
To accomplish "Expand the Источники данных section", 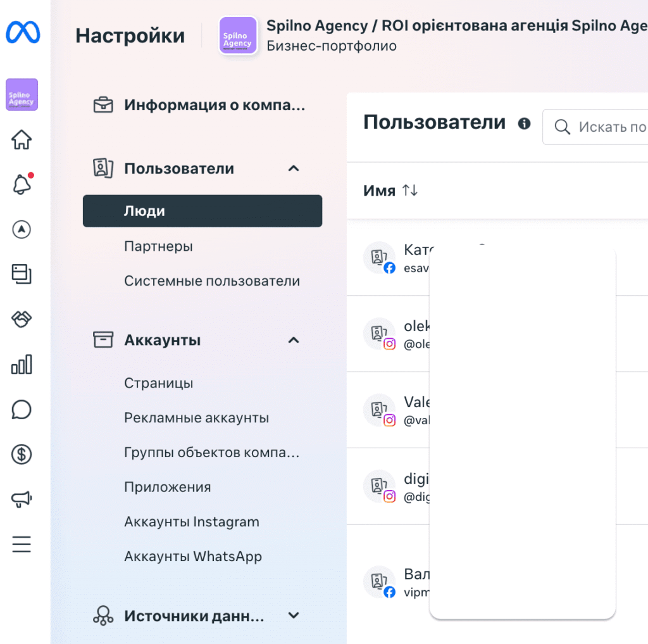I will 293,616.
